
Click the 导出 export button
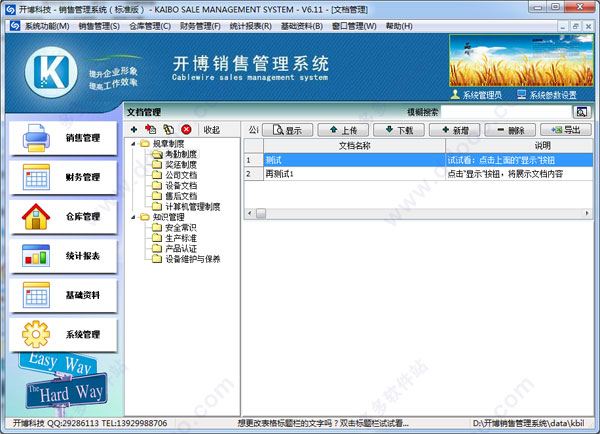pos(566,130)
